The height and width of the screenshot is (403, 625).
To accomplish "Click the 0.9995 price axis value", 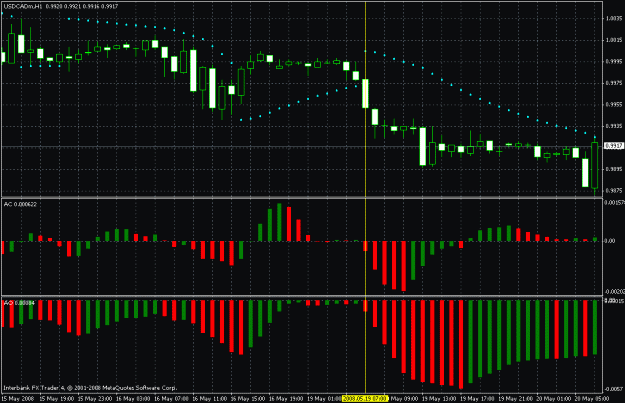I will point(614,61).
